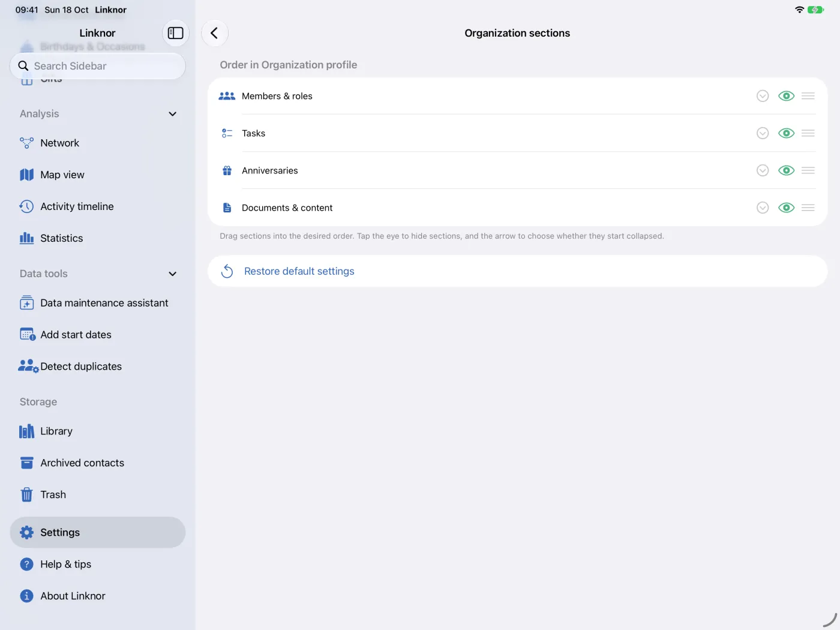Set Anniversaries section collapsed arrow
Viewport: 840px width, 630px height.
click(x=763, y=170)
